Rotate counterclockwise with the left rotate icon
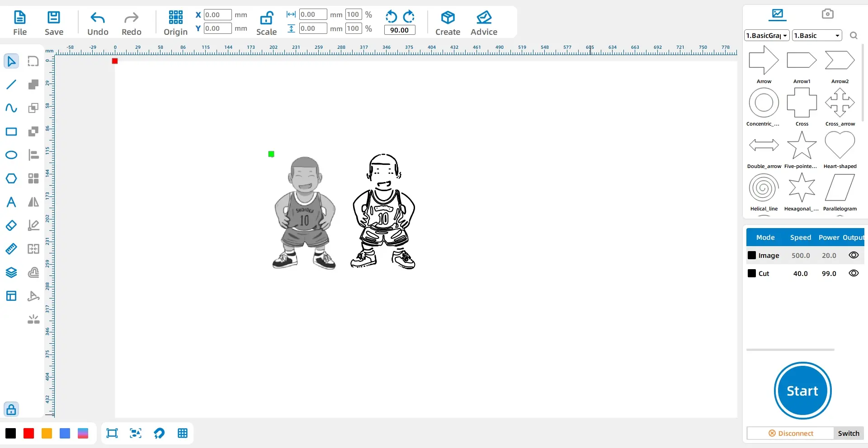The height and width of the screenshot is (448, 868). click(391, 17)
